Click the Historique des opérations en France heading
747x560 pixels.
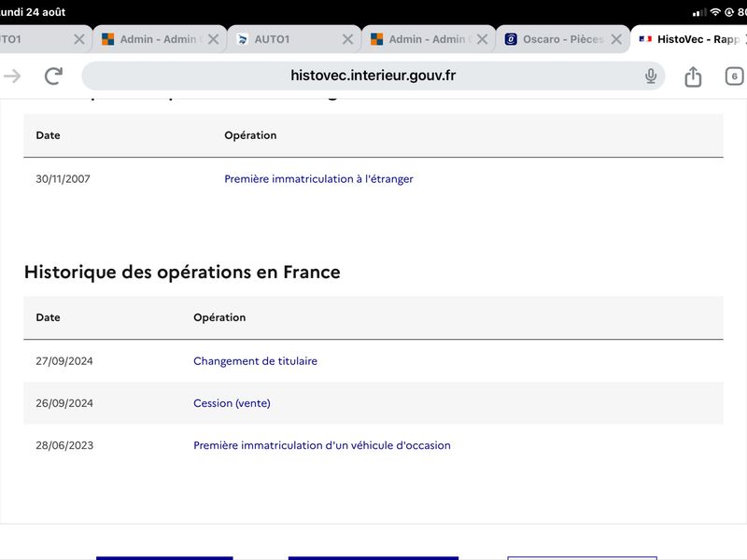point(182,273)
